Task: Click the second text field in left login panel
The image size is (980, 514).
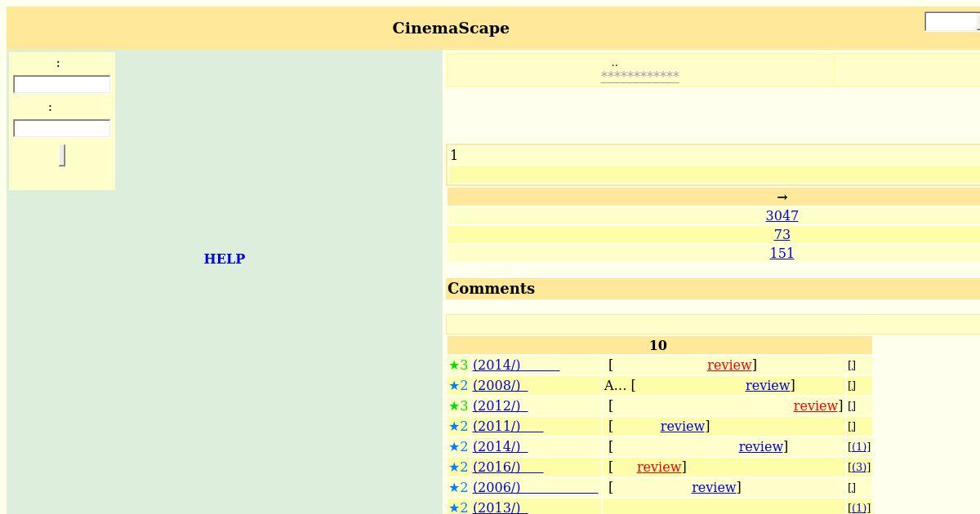Action: coord(62,128)
